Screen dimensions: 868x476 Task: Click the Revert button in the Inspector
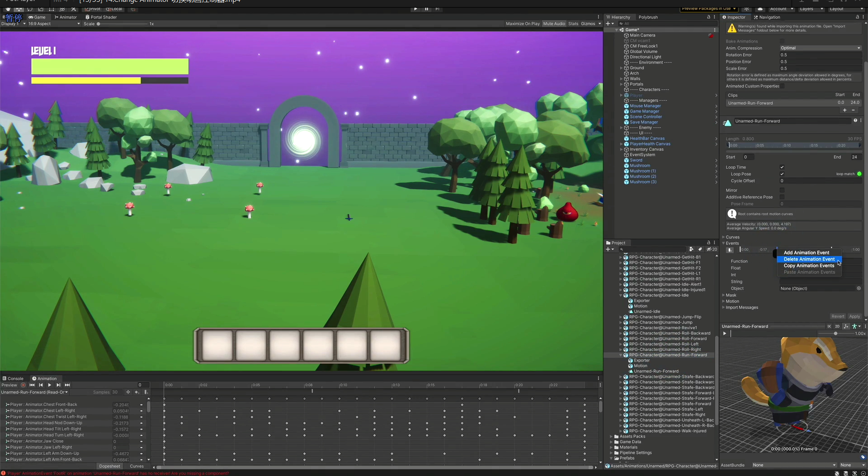coord(838,316)
